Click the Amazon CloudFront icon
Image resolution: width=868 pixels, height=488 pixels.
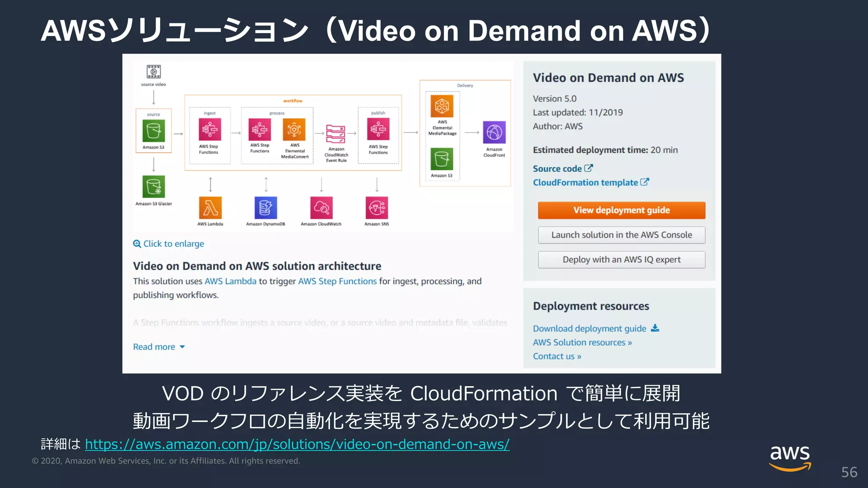pos(494,133)
